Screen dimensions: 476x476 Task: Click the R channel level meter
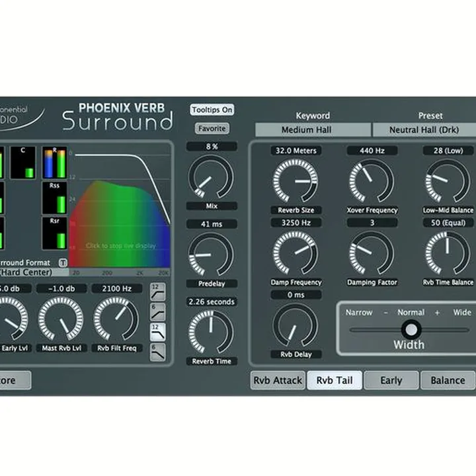[55, 163]
